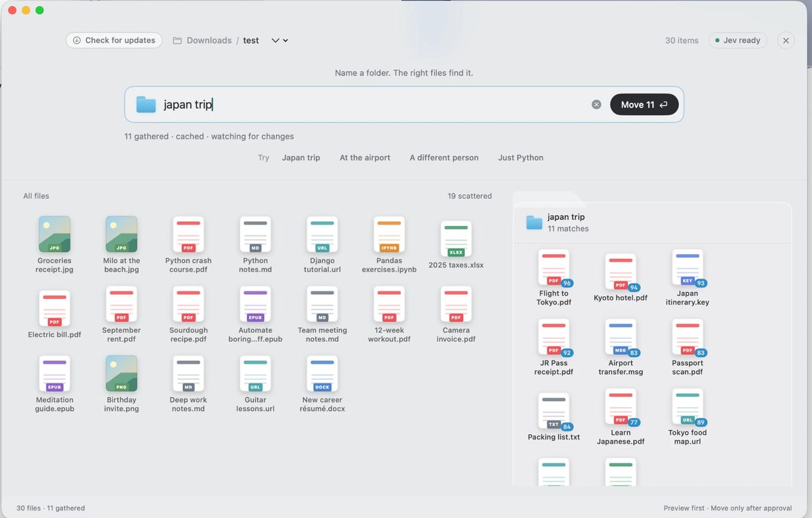812x518 pixels.
Task: Click the Kyoto hotel.pdf match icon
Action: pos(621,272)
